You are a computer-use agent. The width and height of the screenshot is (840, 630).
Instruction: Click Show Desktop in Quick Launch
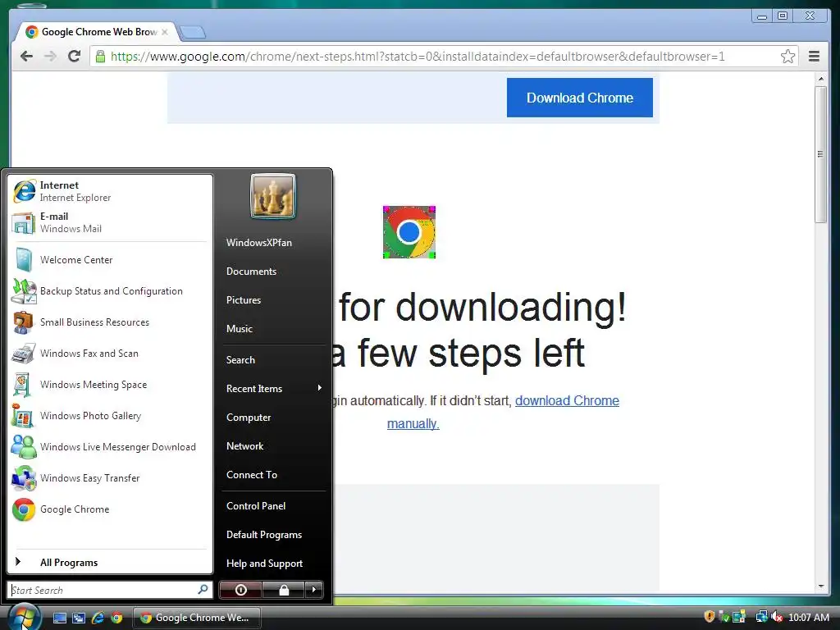click(59, 618)
